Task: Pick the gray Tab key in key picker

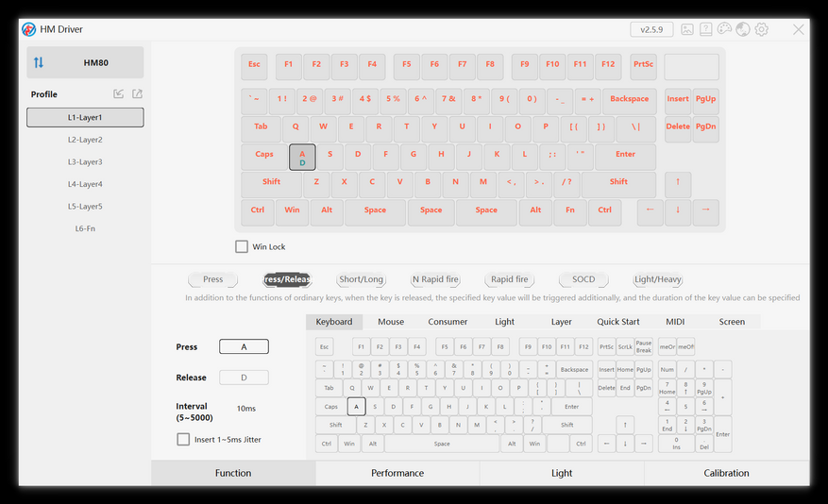Action: [329, 388]
